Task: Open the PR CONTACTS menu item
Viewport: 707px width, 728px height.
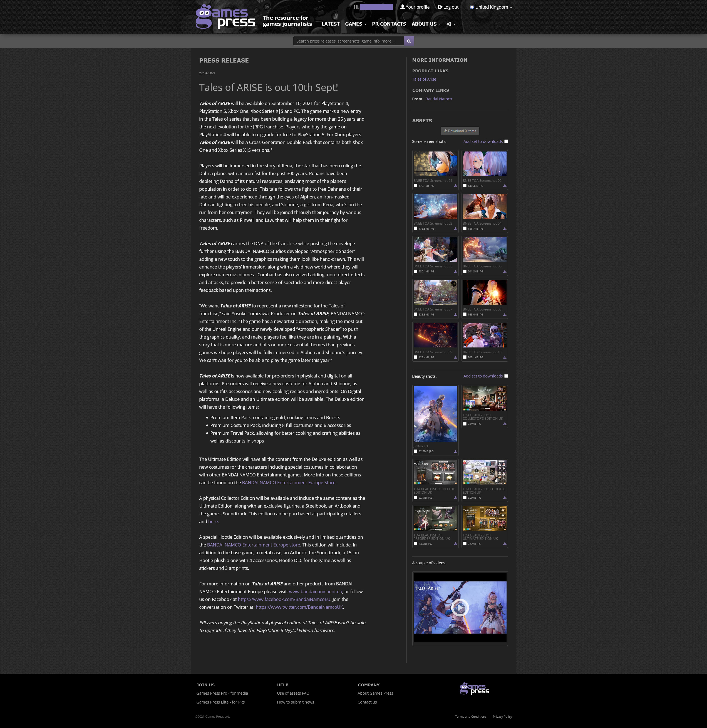Action: pos(389,24)
